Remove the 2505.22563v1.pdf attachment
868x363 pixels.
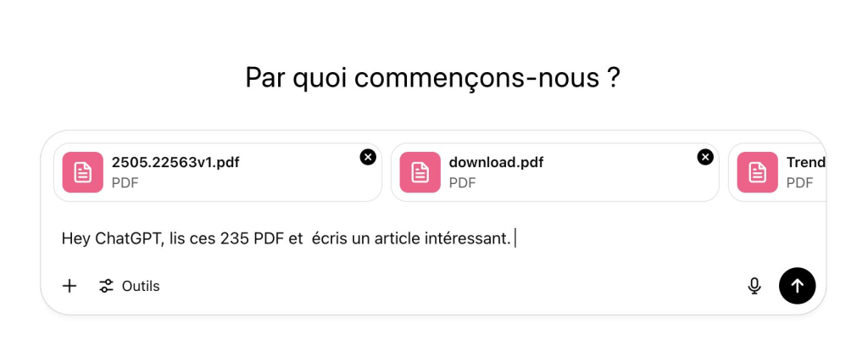[x=368, y=157]
